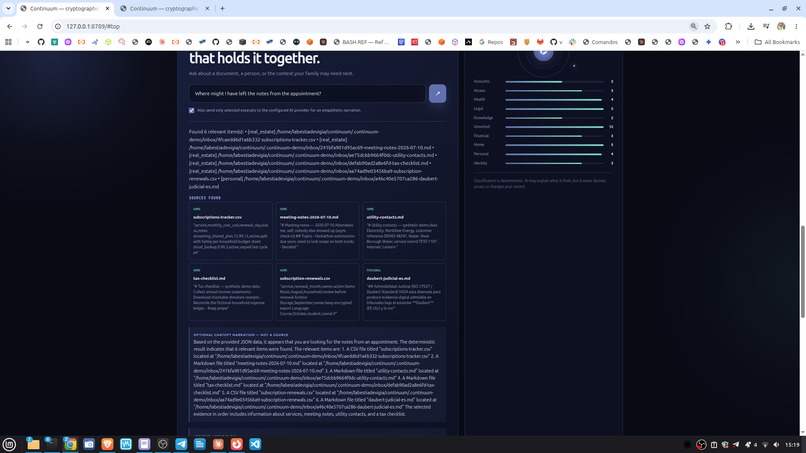This screenshot has height=453, width=806.
Task: Click the question input field
Action: (x=307, y=94)
